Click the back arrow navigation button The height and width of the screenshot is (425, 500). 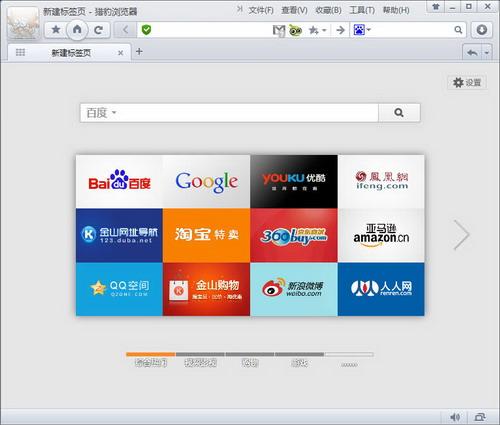pyautogui.click(x=125, y=30)
